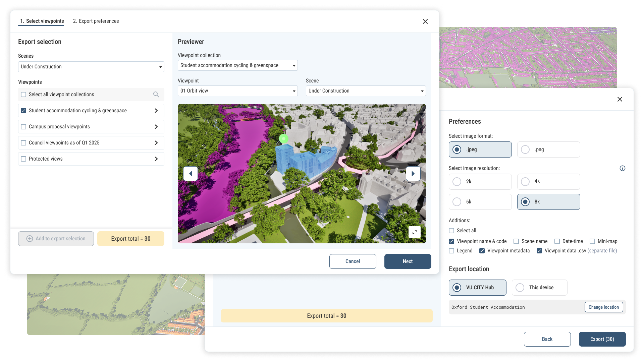Viewport: 644px width, 362px height.
Task: Check the Protected views checkbox
Action: point(23,159)
